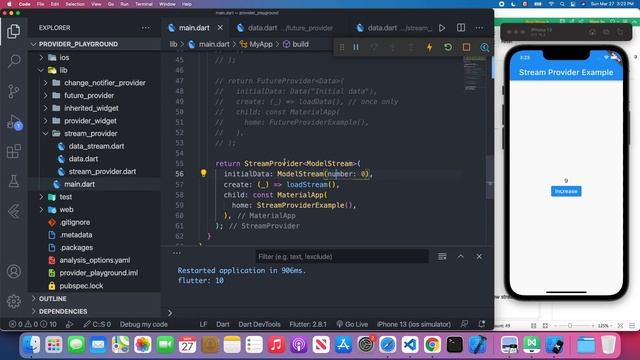This screenshot has height=360, width=640.
Task: Open the editor More Actions ellipsis
Action: coord(479,28)
